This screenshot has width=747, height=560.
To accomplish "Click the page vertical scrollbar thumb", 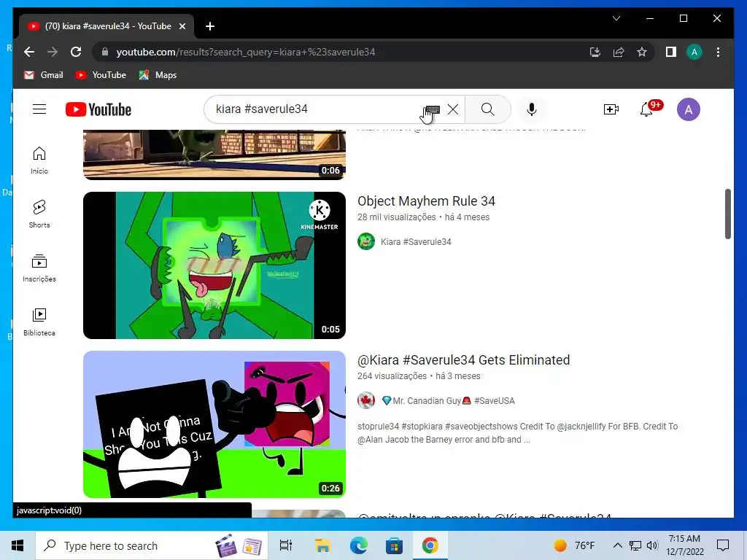I will [727, 214].
